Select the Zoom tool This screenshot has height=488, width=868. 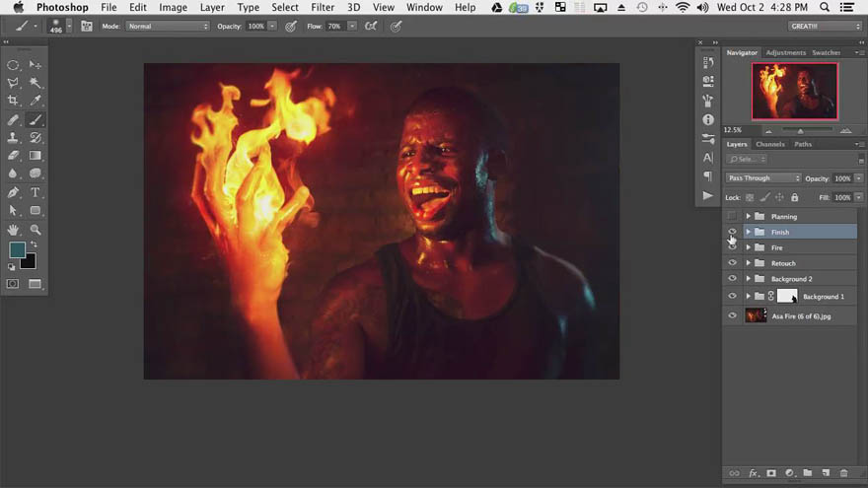(x=35, y=229)
